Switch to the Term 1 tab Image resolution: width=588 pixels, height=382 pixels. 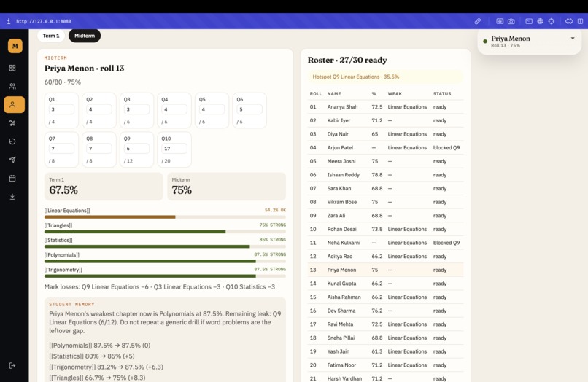tap(51, 36)
